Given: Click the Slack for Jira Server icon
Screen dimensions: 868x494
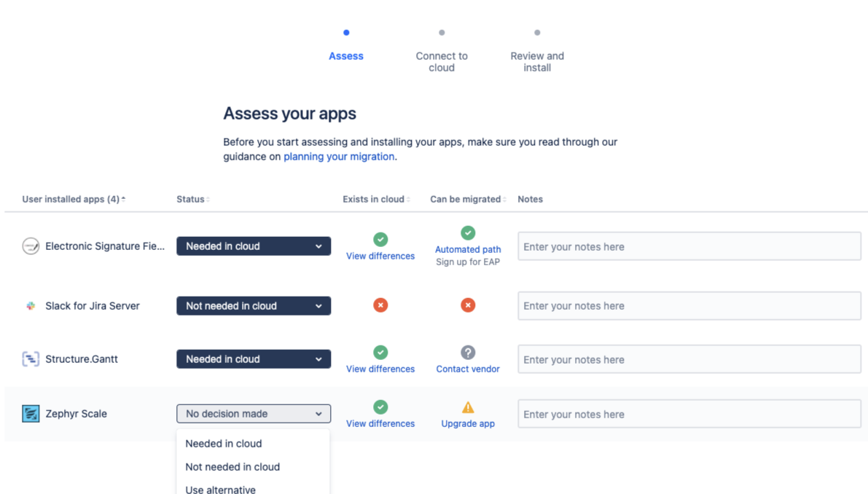Looking at the screenshot, I should coord(31,306).
